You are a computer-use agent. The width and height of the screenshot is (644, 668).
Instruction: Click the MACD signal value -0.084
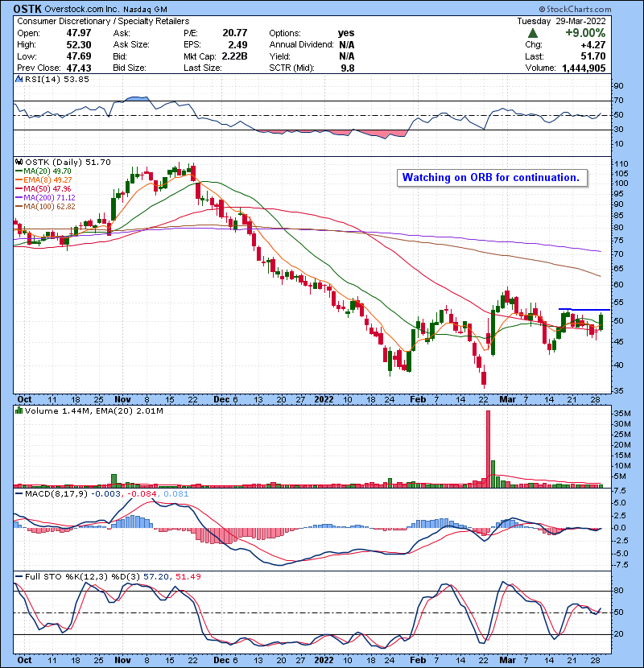point(142,494)
